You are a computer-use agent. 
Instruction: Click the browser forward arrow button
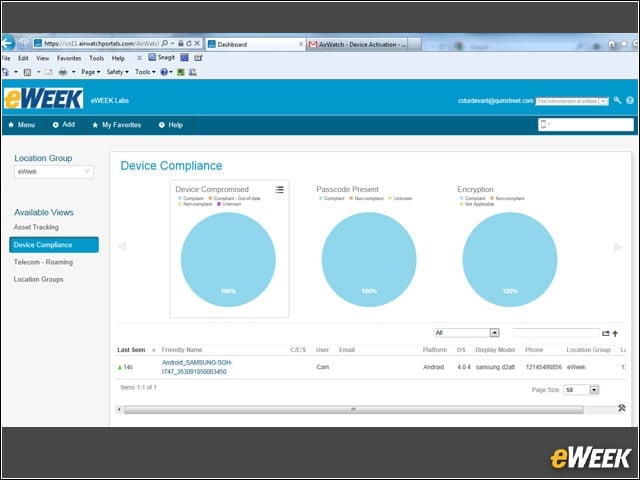point(24,43)
